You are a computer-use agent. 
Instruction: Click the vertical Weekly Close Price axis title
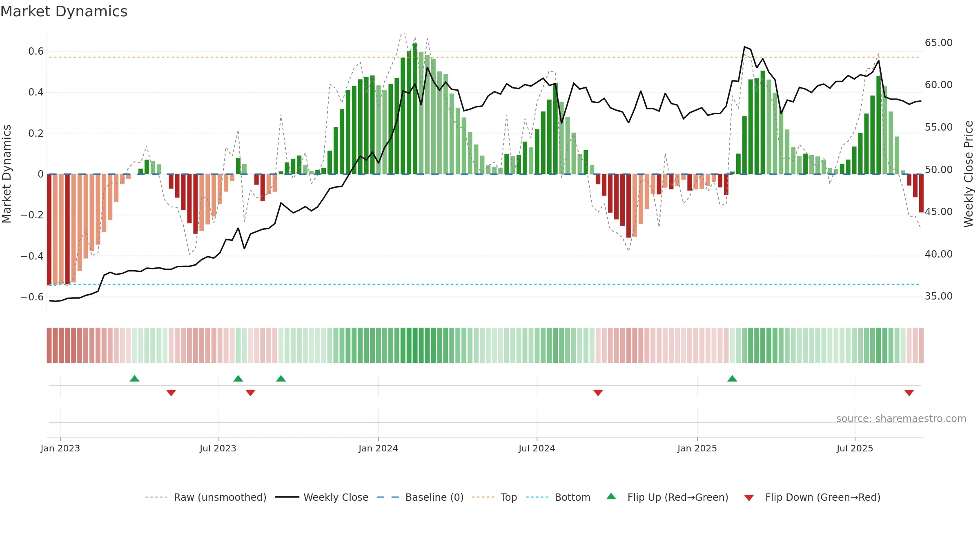(969, 174)
